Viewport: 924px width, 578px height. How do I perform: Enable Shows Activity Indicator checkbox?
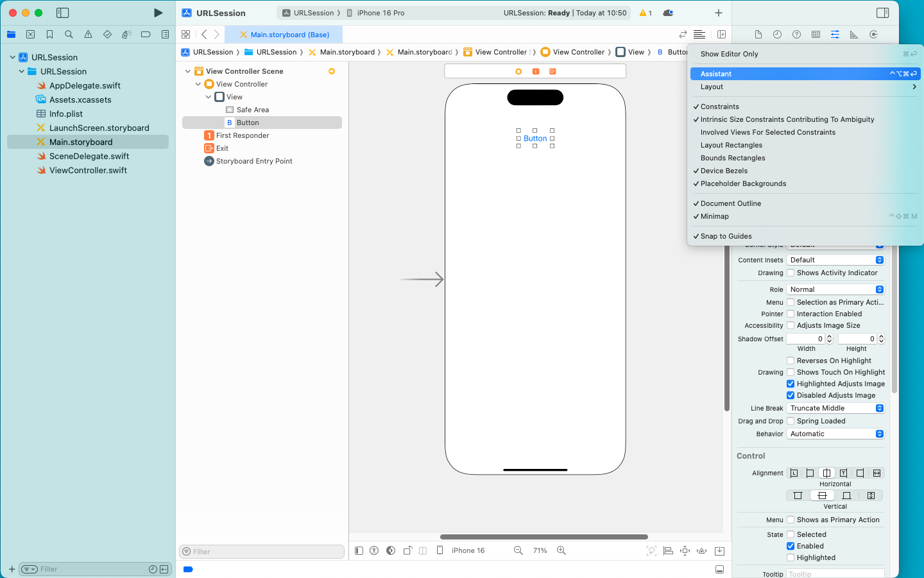tap(791, 273)
